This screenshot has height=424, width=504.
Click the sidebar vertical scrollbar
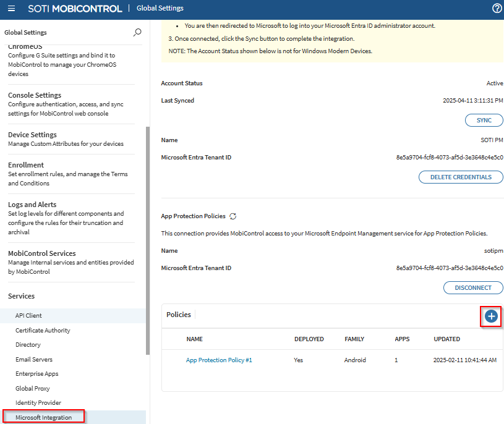click(147, 241)
